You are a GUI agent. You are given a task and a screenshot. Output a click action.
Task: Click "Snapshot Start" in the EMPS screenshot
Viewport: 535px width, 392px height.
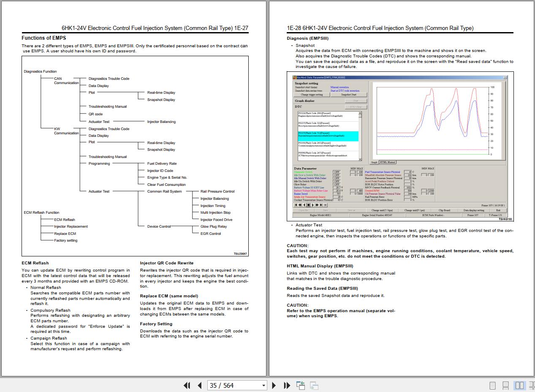click(x=349, y=95)
